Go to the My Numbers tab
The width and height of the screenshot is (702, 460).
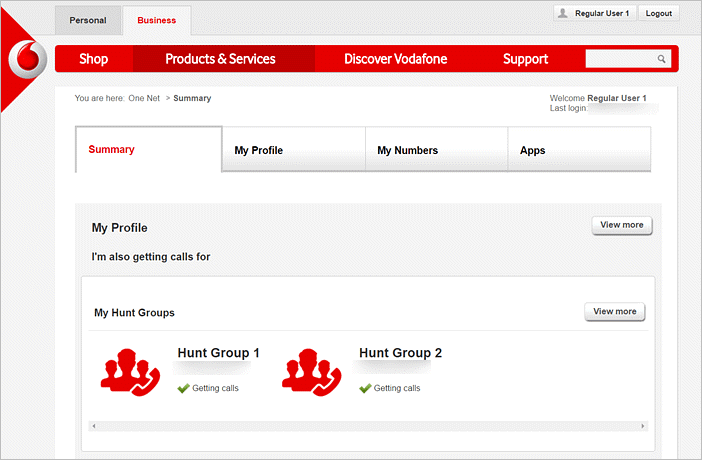coord(407,151)
